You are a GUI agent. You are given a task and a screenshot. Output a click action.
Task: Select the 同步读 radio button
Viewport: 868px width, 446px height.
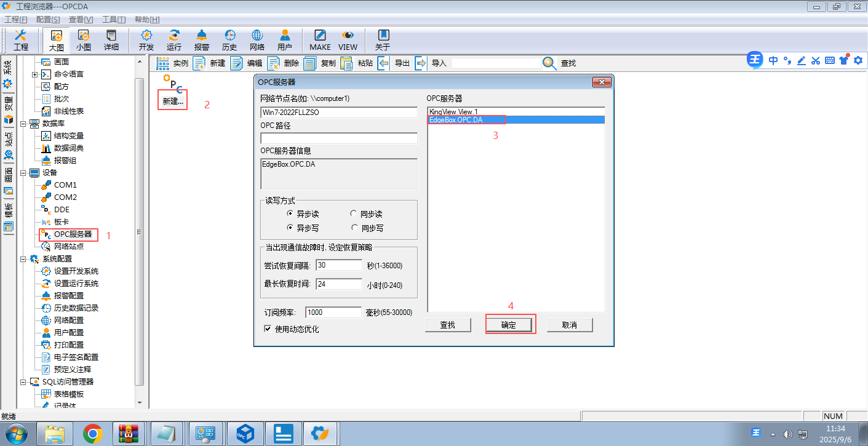(x=353, y=214)
